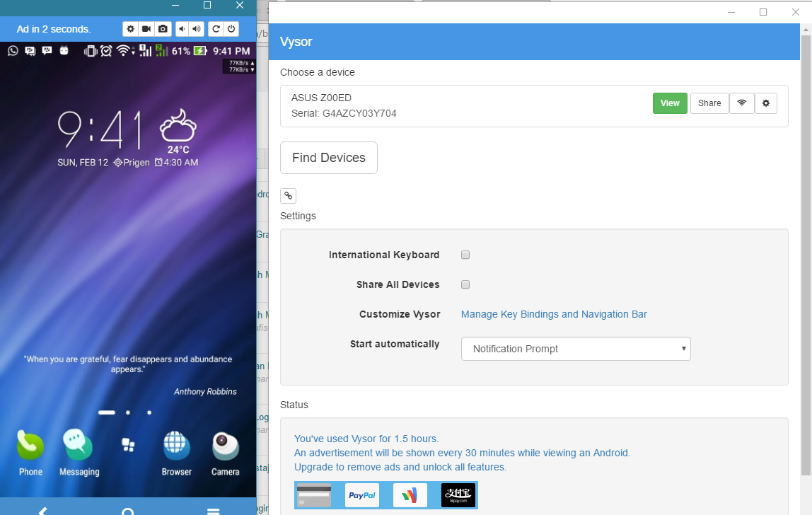Open Vysor settings via gear icon in toolbar
This screenshot has height=515, width=812.
click(130, 29)
